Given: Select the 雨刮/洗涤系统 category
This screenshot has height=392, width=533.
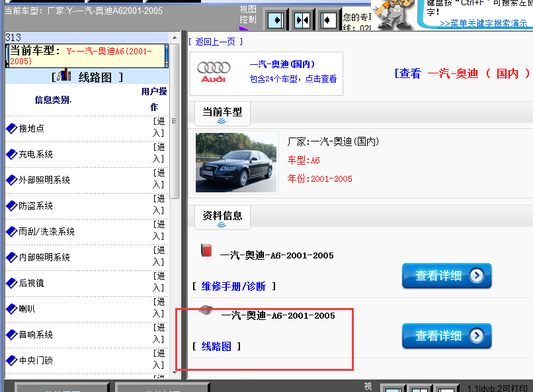Looking at the screenshot, I should (46, 231).
